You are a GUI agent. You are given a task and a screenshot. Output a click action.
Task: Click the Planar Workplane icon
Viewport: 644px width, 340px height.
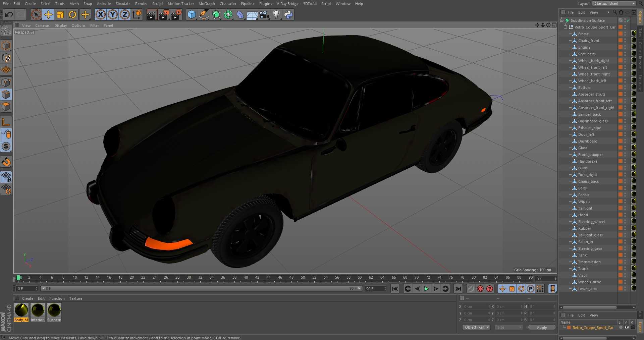[x=6, y=189]
